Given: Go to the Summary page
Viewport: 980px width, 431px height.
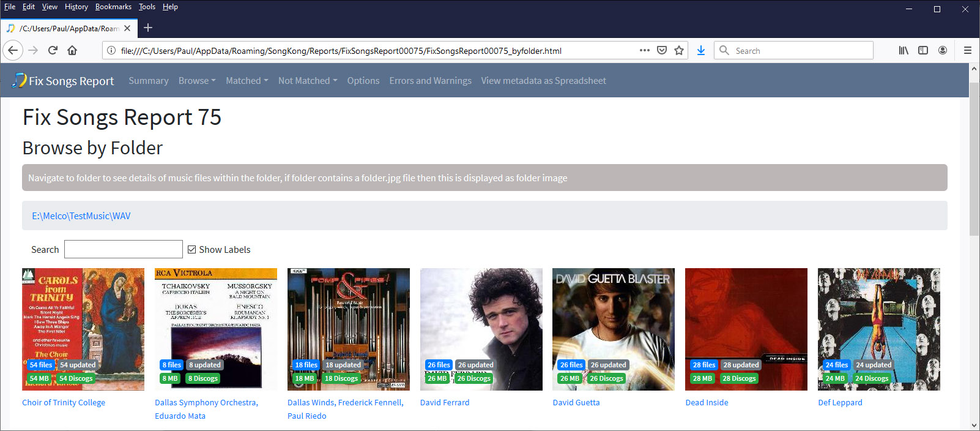Looking at the screenshot, I should pyautogui.click(x=149, y=81).
